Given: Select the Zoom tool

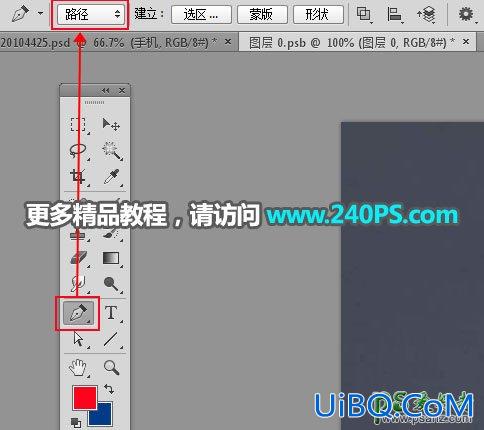Looking at the screenshot, I should coord(111,368).
